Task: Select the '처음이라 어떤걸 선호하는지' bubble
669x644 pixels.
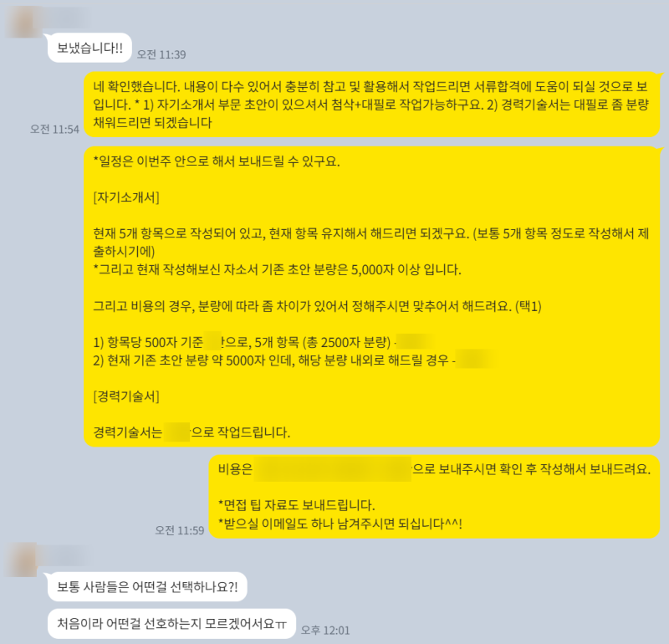Action: 171,624
